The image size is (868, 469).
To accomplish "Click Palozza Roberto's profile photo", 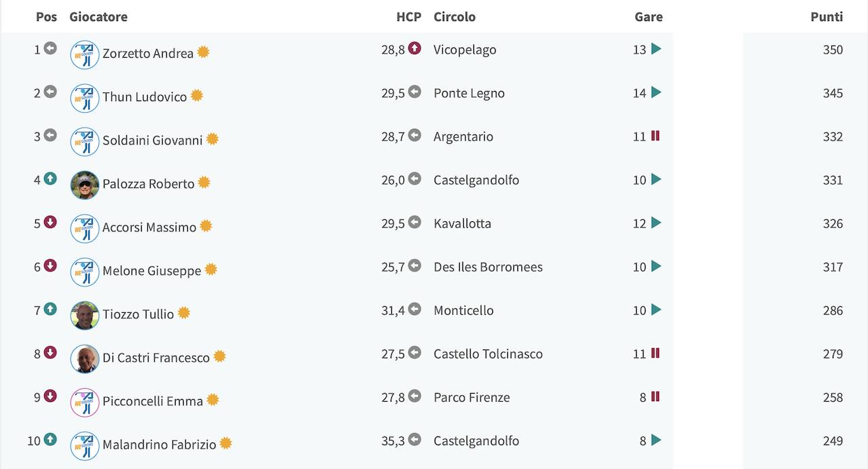I will (85, 185).
